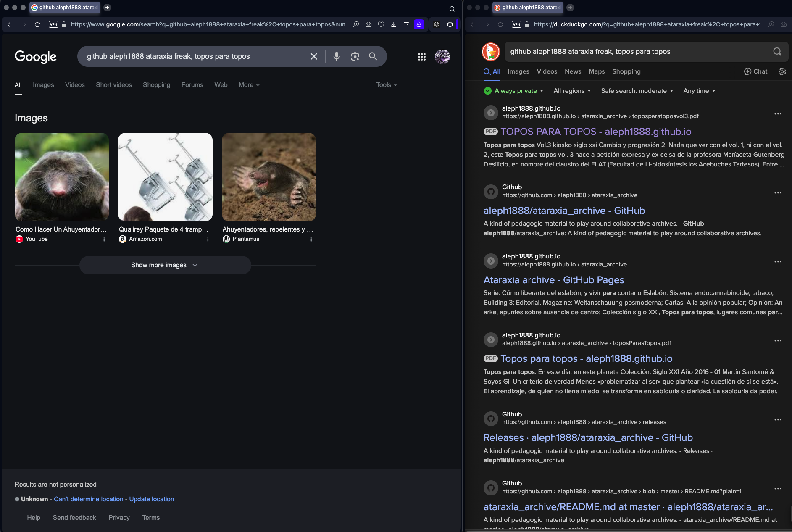Screen dimensions: 792x532
Task: Open the DuckDuckGo Chat button
Action: click(755, 71)
